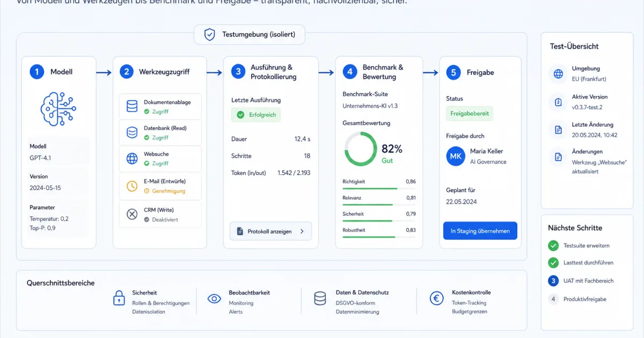Viewport: 644px width, 338px height.
Task: Click the Robustheit score 0,83
Action: tap(411, 230)
